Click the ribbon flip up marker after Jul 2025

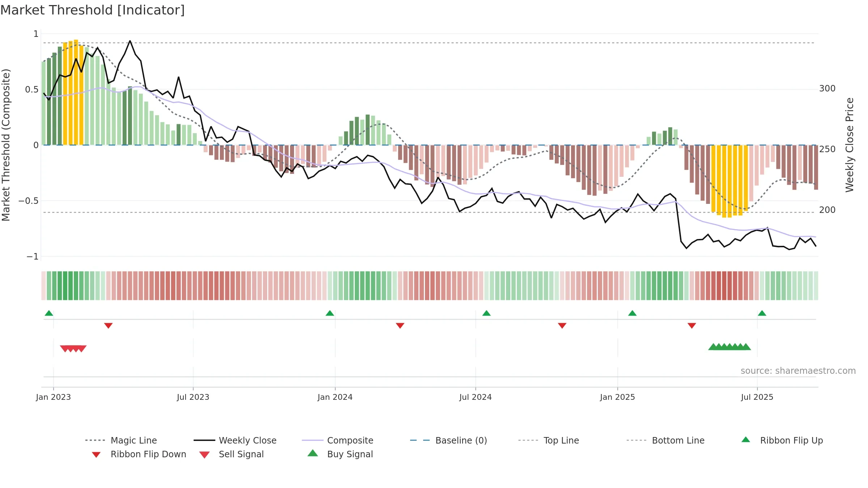click(x=762, y=313)
